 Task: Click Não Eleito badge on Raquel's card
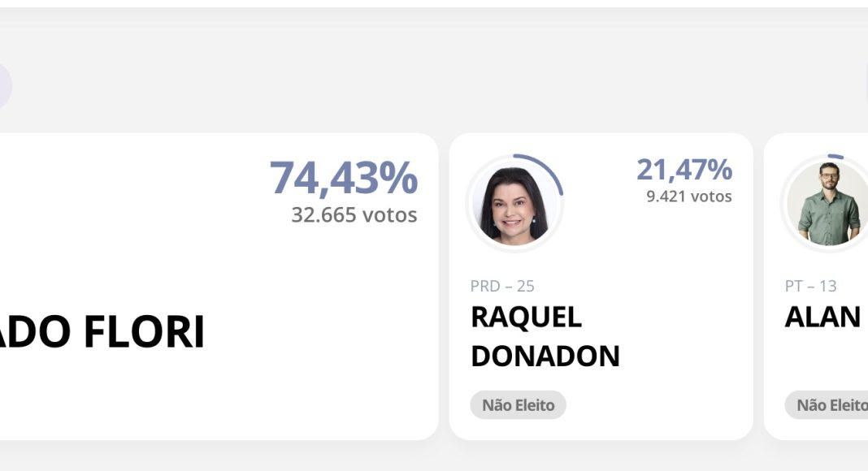click(518, 404)
